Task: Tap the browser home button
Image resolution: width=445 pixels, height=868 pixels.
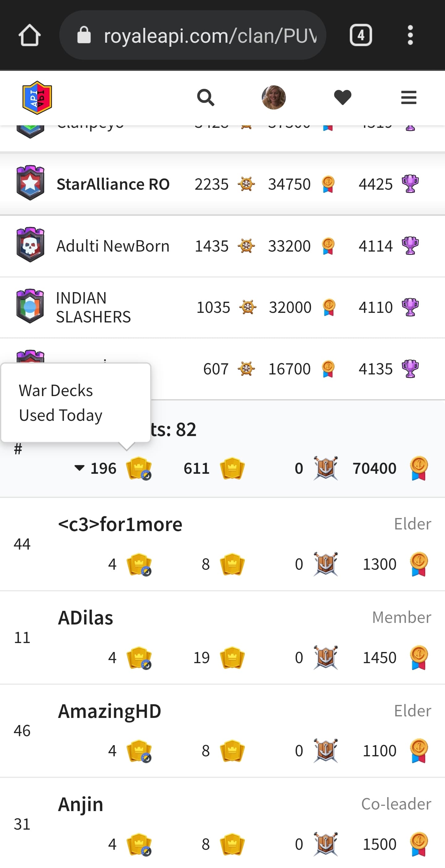Action: point(30,35)
